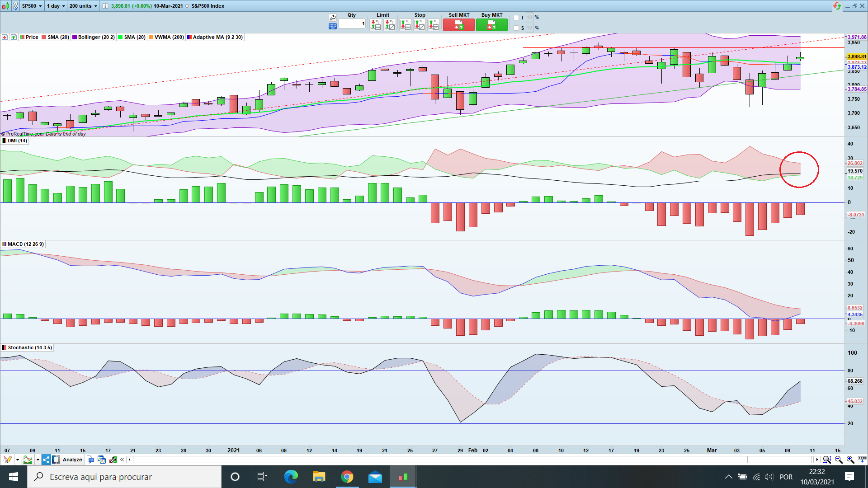Click the zoom in magnifier icon
868x488 pixels.
click(x=850, y=460)
